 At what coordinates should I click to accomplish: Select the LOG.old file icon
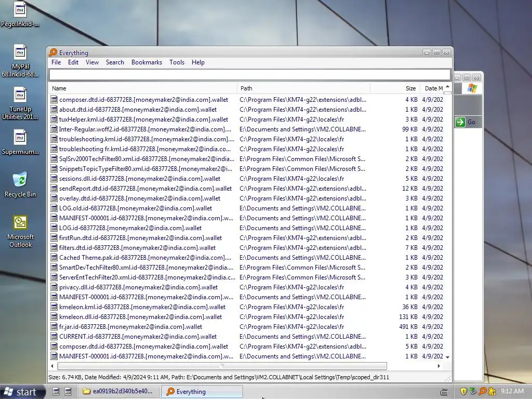coord(54,208)
